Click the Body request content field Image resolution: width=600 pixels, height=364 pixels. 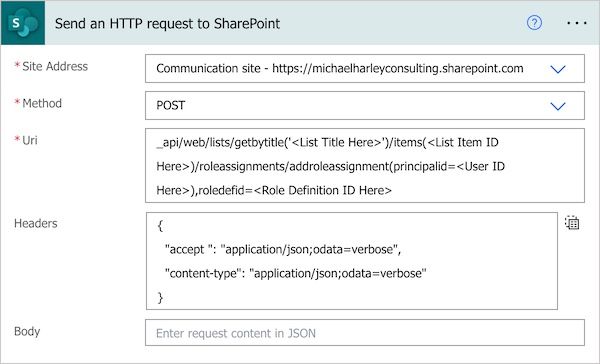pos(365,333)
